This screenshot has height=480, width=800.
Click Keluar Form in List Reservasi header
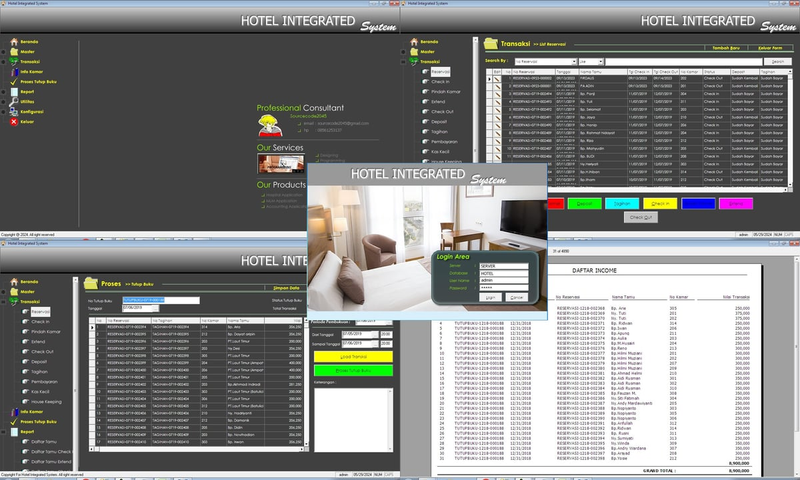[770, 48]
